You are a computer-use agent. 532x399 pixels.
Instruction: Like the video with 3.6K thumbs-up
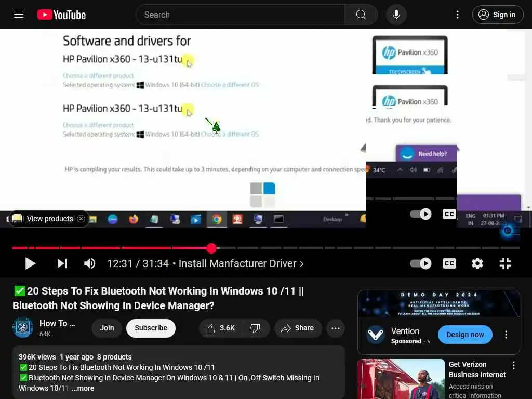(x=220, y=328)
